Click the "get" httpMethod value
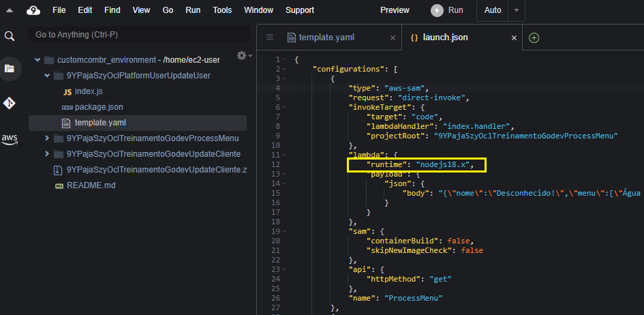The height and width of the screenshot is (315, 644). (x=440, y=279)
